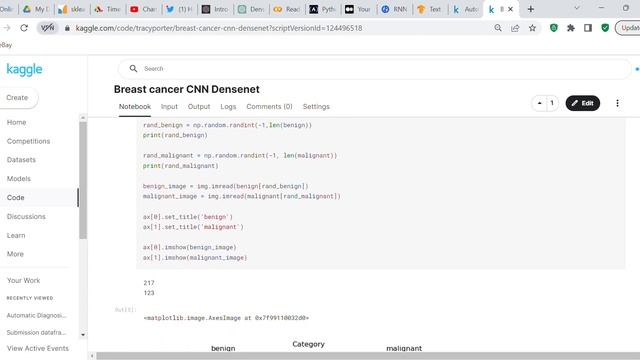Click the Kaggle logo
Image resolution: width=640 pixels, height=360 pixels.
tap(24, 69)
